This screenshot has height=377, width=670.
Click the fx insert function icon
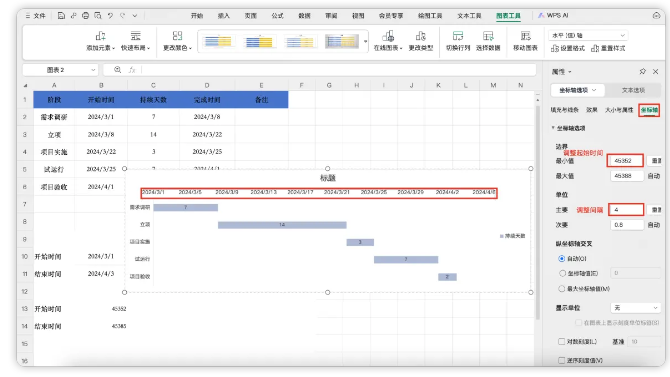(x=132, y=70)
